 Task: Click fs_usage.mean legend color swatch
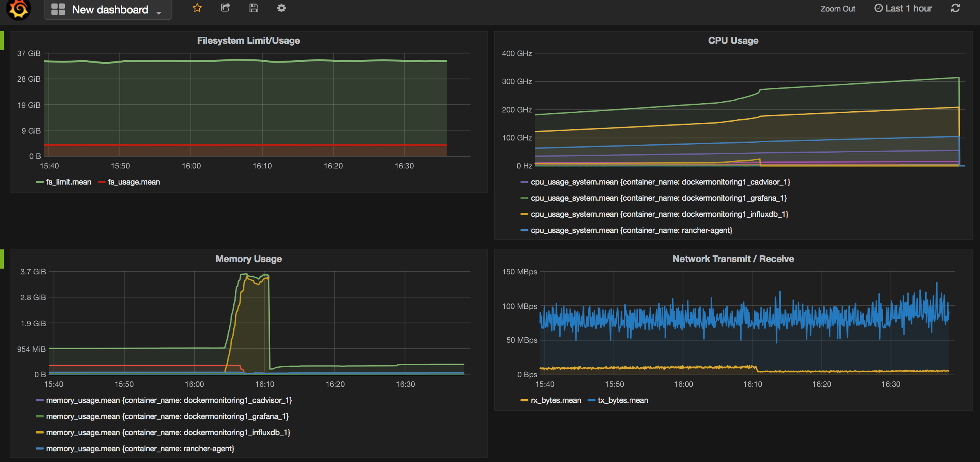[102, 182]
